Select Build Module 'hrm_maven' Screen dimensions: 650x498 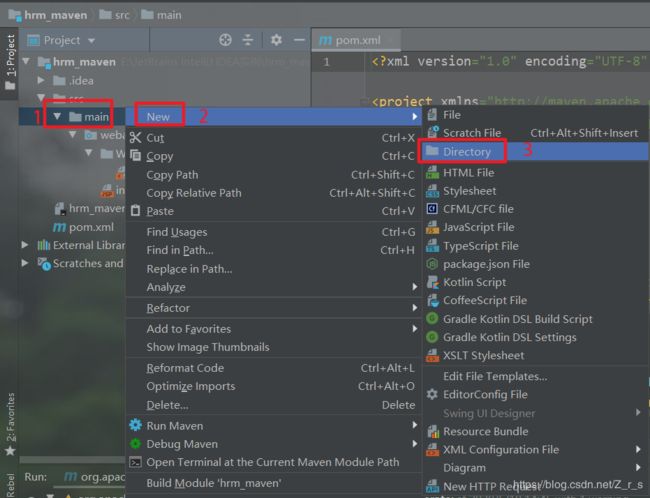point(274,483)
